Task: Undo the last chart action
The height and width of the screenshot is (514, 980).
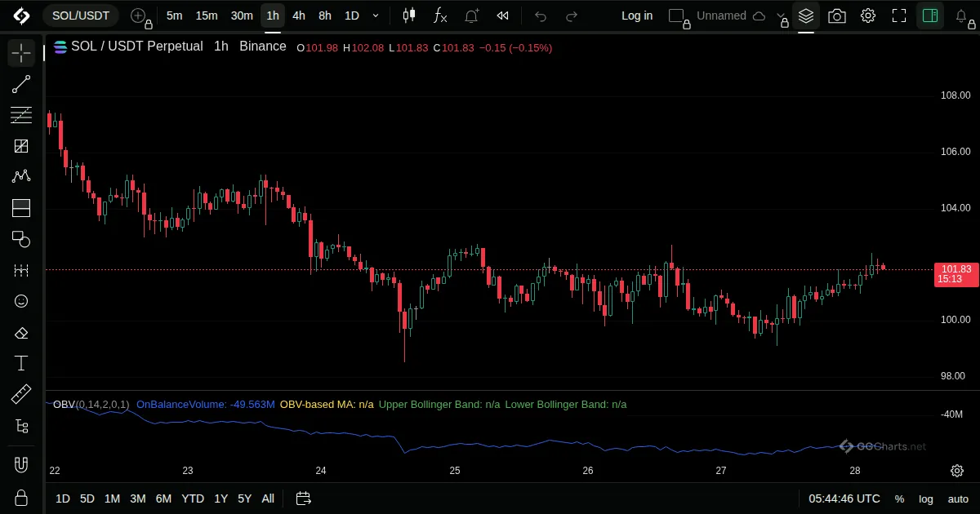Action: pyautogui.click(x=541, y=16)
